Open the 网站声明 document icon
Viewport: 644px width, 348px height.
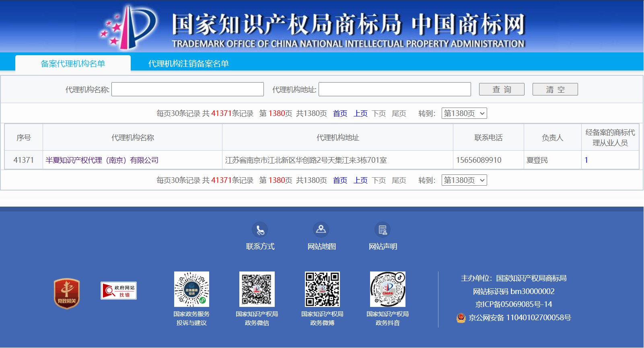383,230
